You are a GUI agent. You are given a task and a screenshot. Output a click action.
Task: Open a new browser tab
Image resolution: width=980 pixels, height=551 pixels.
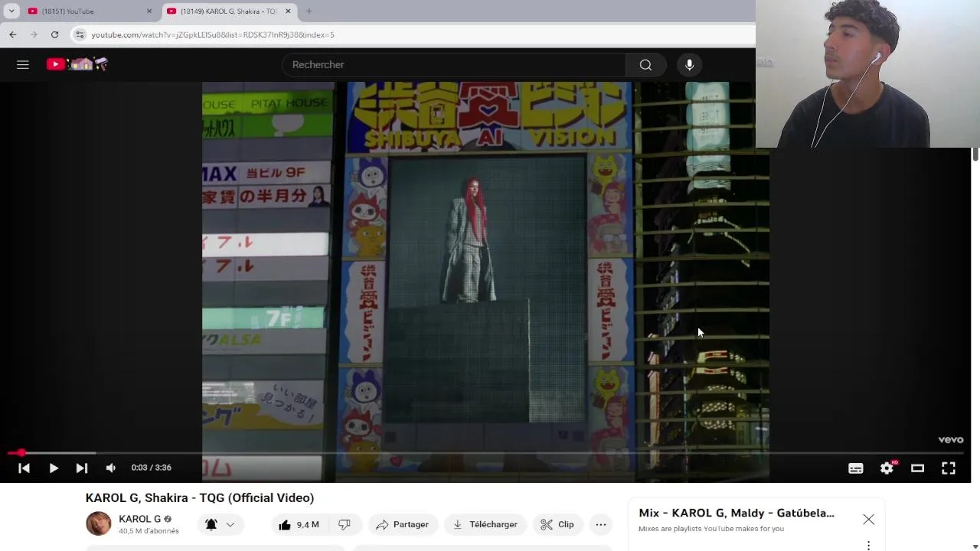click(309, 11)
